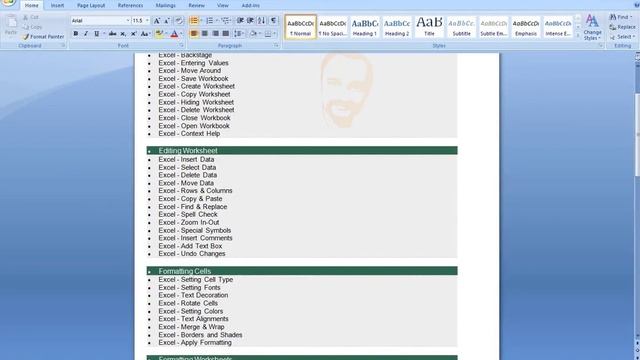640x360 pixels.
Task: Click the Increase Indent icon
Action: tap(250, 21)
